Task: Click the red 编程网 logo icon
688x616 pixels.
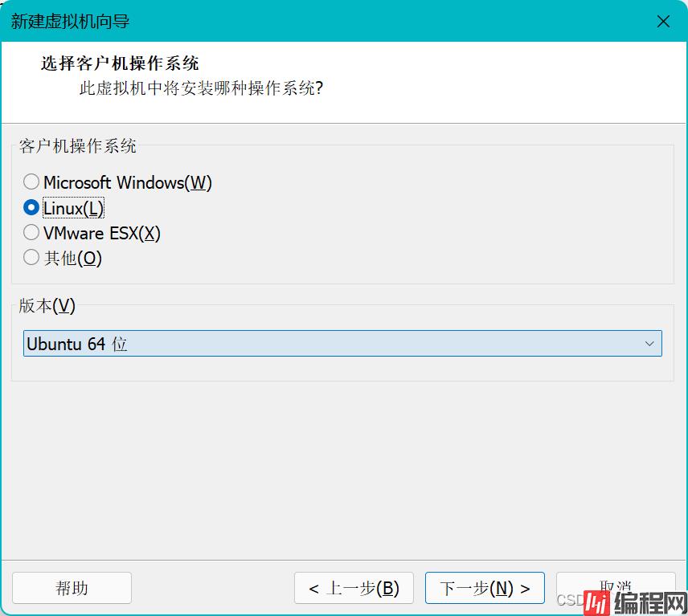Action: coord(596,601)
